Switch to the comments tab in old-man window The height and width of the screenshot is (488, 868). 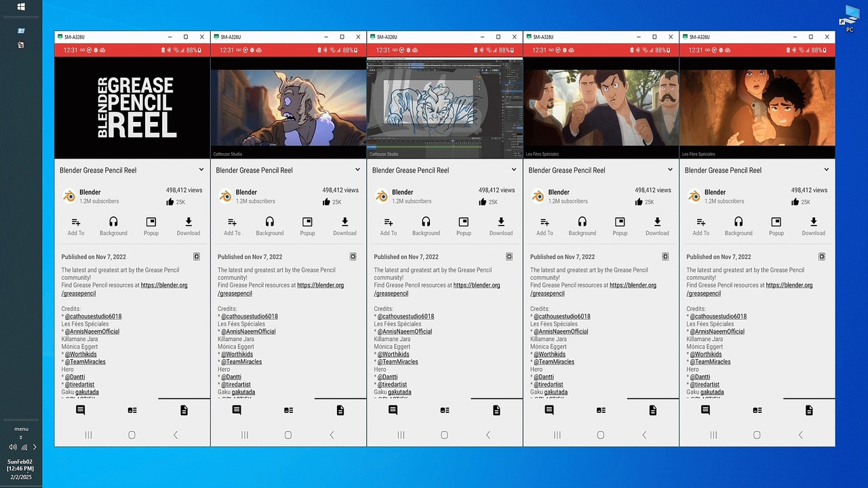pos(237,410)
